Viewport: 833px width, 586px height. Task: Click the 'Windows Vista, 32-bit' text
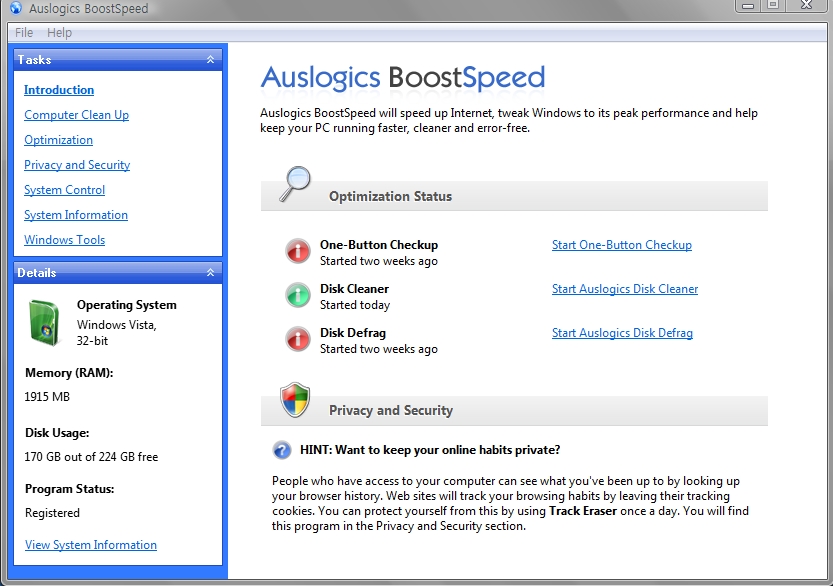pos(116,333)
